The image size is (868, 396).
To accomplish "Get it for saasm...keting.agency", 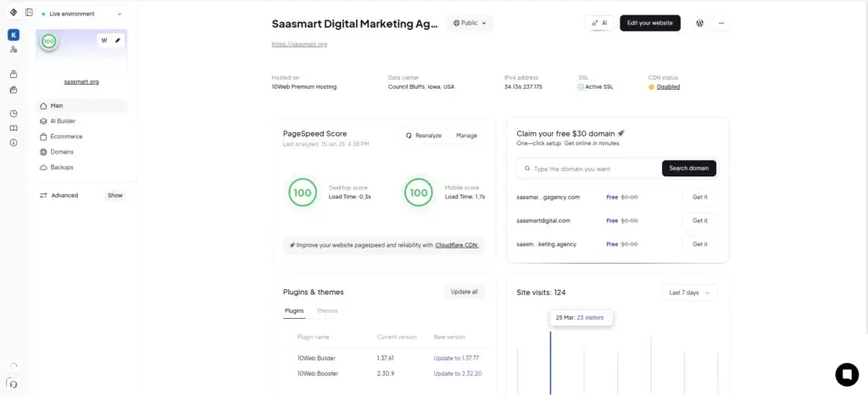I will pyautogui.click(x=700, y=244).
